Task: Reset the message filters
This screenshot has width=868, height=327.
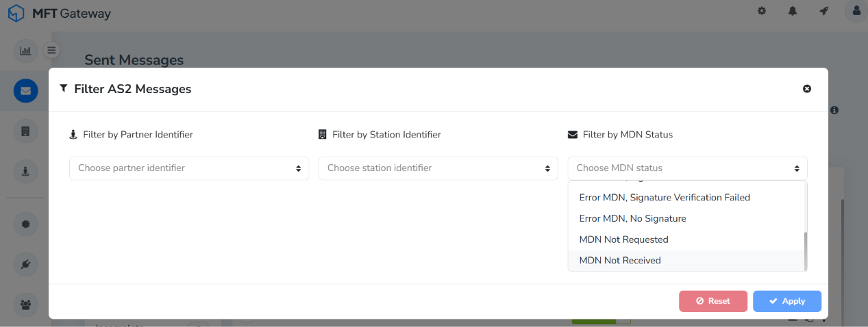Action: point(713,301)
